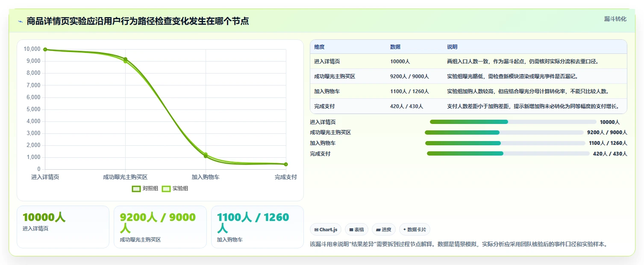Click the 1100人 / 1260人 value in the table
The height and width of the screenshot is (265, 644).
[409, 91]
